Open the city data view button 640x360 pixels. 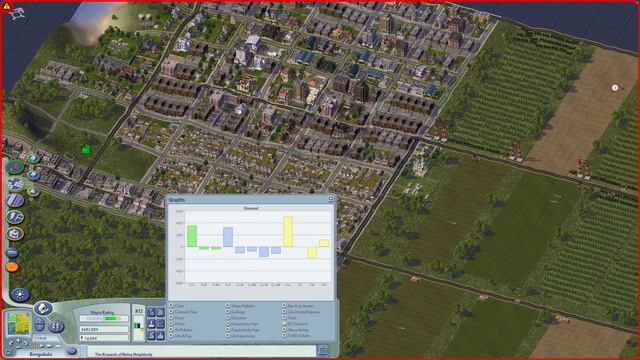160,336
